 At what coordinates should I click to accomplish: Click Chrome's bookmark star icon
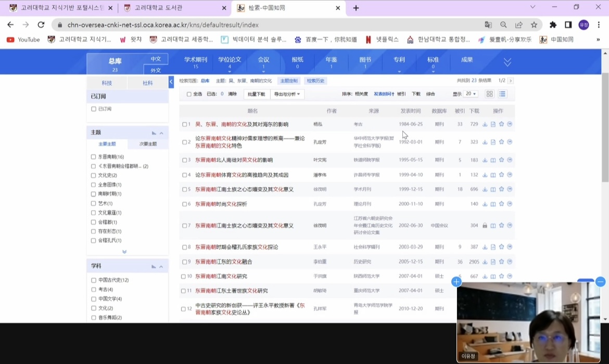(534, 24)
